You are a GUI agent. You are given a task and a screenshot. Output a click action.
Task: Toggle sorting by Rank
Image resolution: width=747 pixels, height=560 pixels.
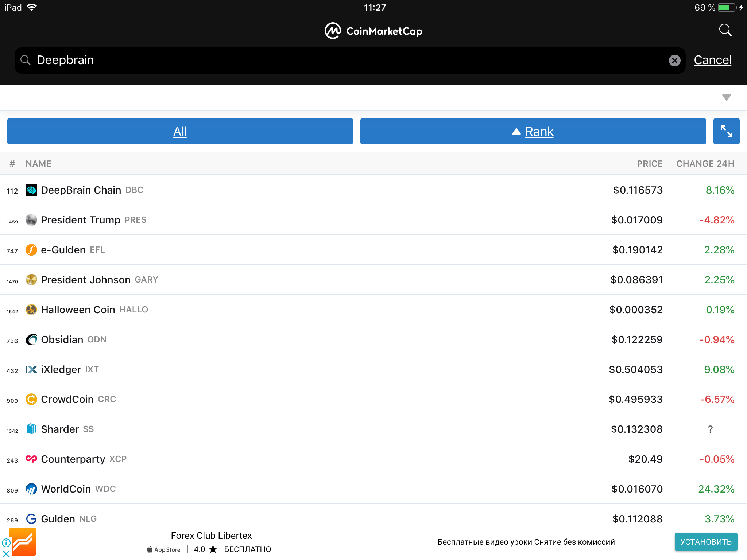coord(533,131)
